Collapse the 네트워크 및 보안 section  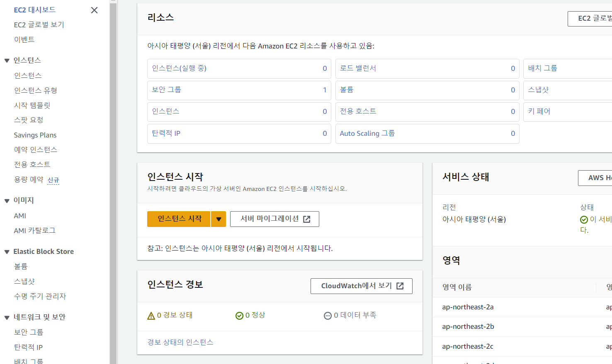coord(7,318)
